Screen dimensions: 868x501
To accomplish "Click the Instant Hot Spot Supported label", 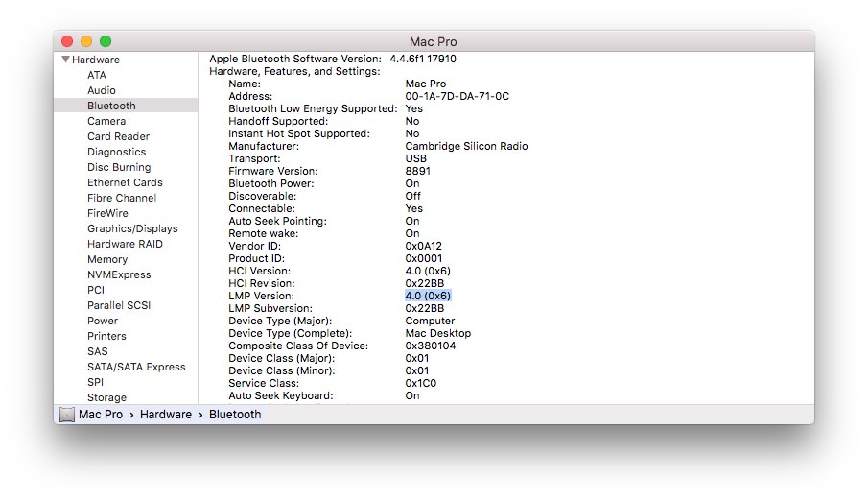I will point(299,133).
